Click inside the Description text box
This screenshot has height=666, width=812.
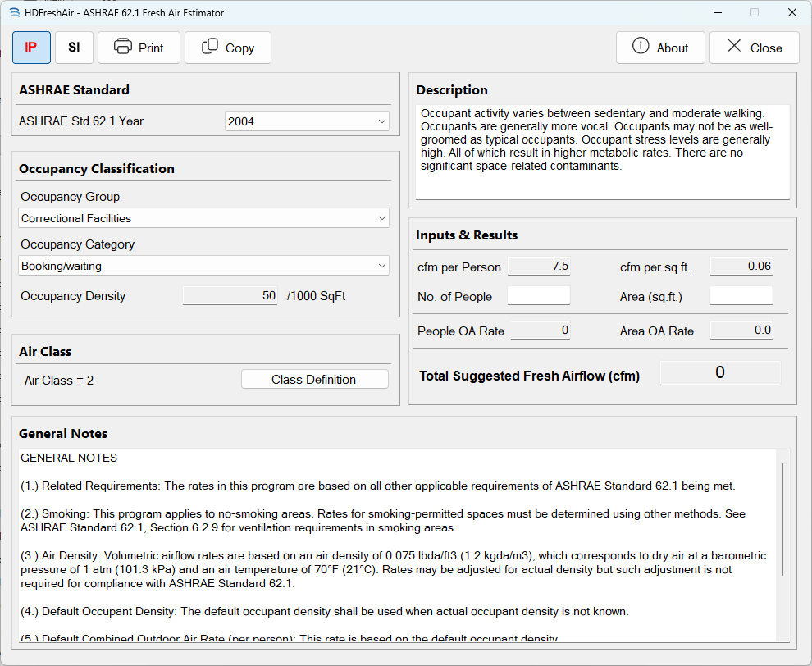(x=603, y=153)
